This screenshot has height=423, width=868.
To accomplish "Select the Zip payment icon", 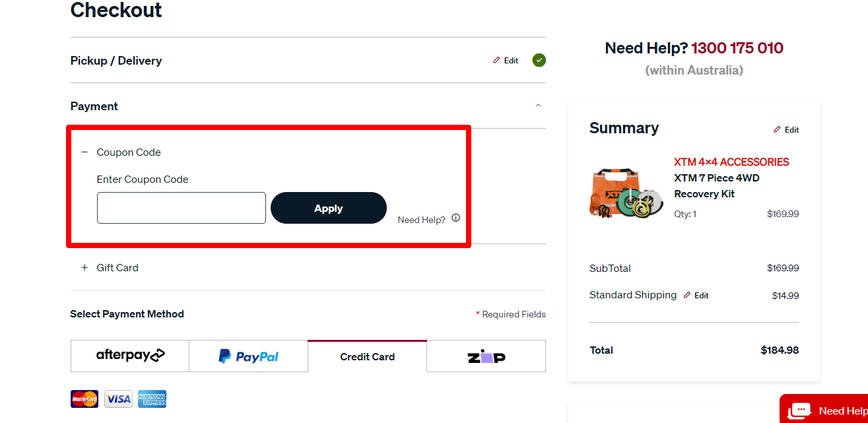I will point(486,356).
